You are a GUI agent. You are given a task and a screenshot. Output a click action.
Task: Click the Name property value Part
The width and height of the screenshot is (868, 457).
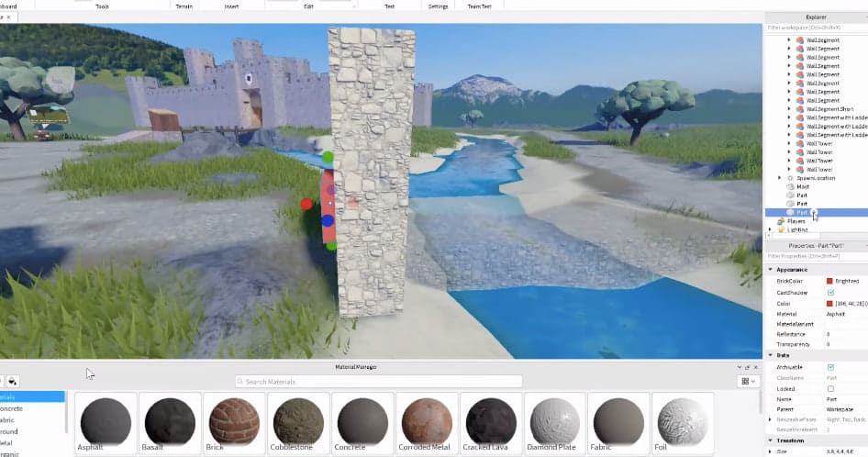point(831,399)
